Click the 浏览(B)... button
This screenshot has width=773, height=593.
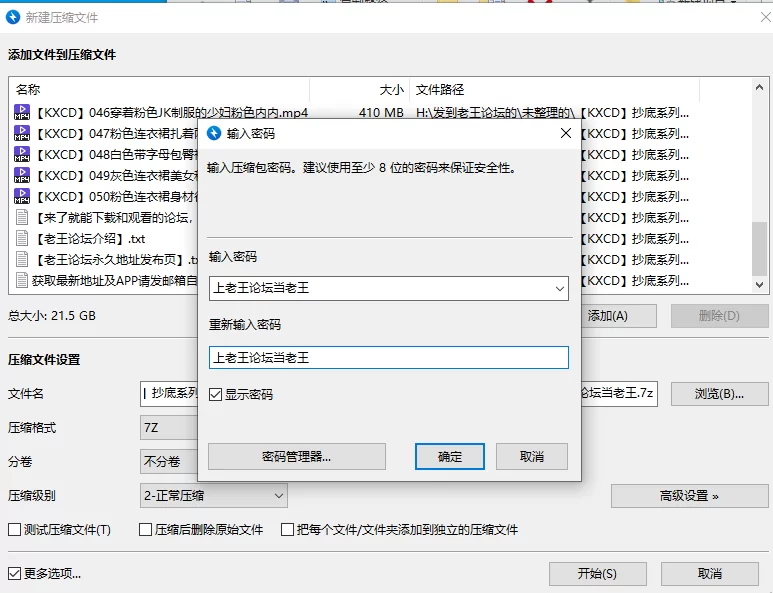pos(719,394)
